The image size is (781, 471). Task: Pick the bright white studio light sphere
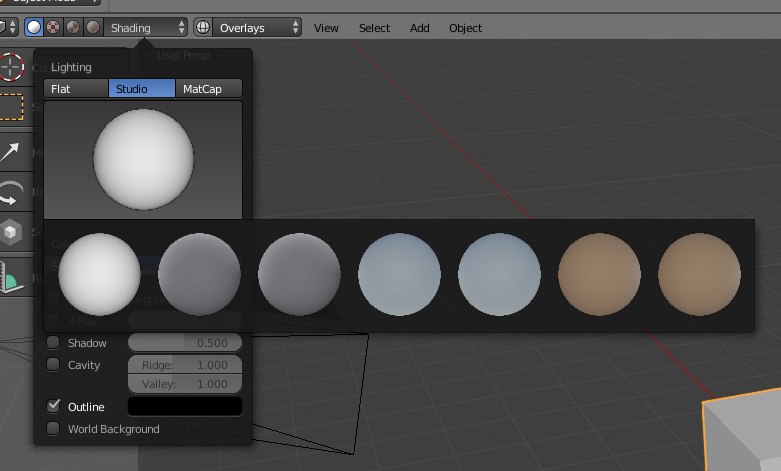point(100,274)
